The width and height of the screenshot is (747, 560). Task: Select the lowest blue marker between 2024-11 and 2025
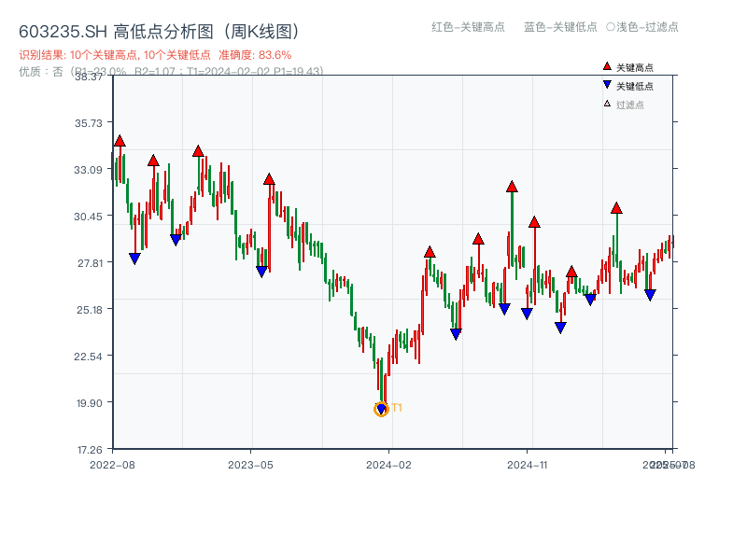(561, 328)
